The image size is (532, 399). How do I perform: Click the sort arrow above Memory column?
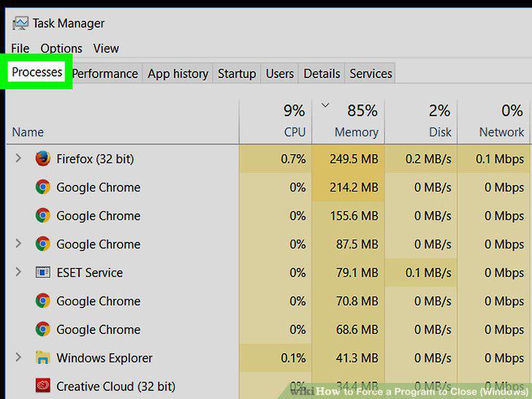pos(325,105)
